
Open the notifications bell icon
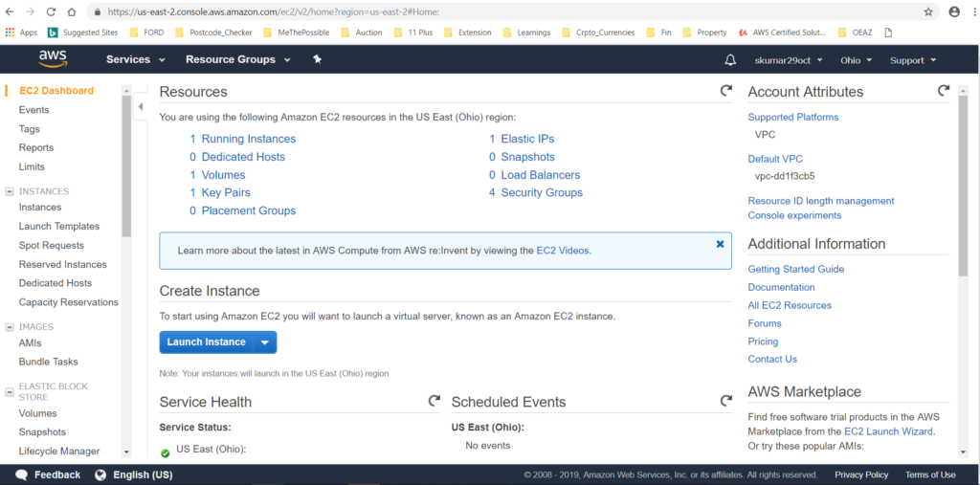730,60
